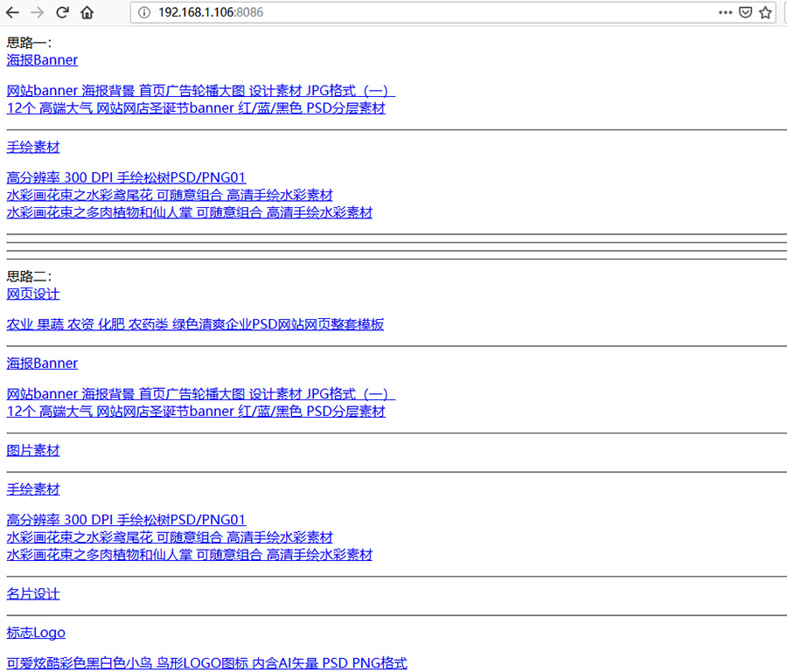Go back to the previous page

pos(12,12)
